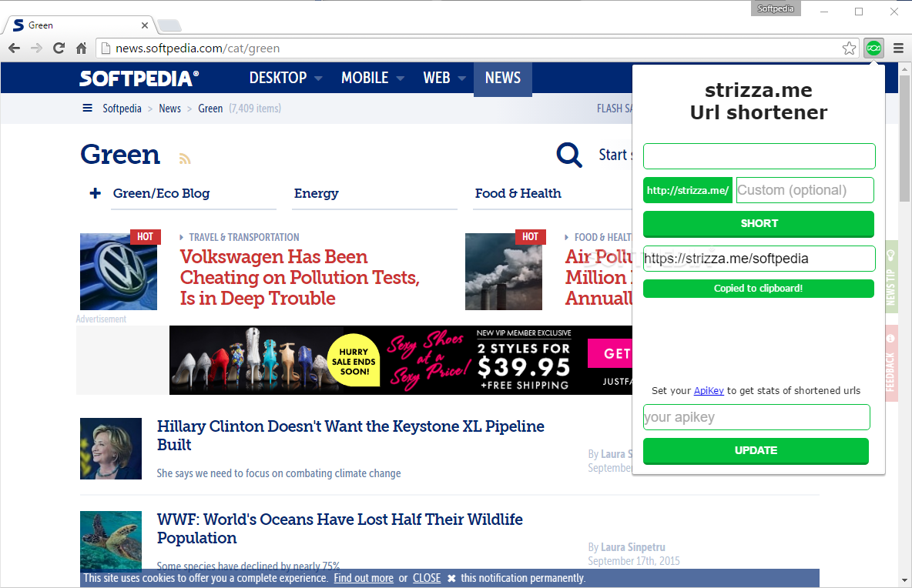The height and width of the screenshot is (588, 912).
Task: Open the Food & Health category
Action: 518,193
